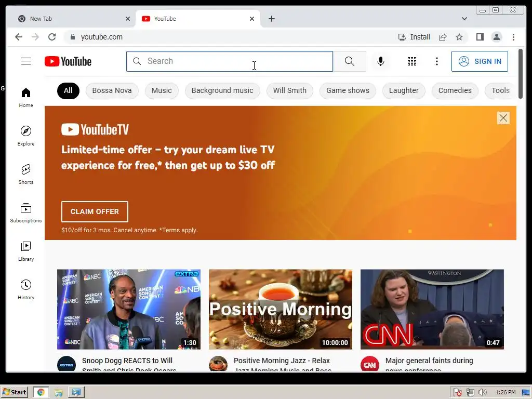Focus the YouTube Search field
The image size is (532, 399).
[229, 61]
